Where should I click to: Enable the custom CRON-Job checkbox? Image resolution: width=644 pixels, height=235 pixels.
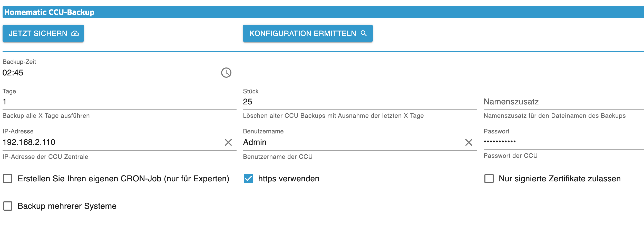pos(8,179)
